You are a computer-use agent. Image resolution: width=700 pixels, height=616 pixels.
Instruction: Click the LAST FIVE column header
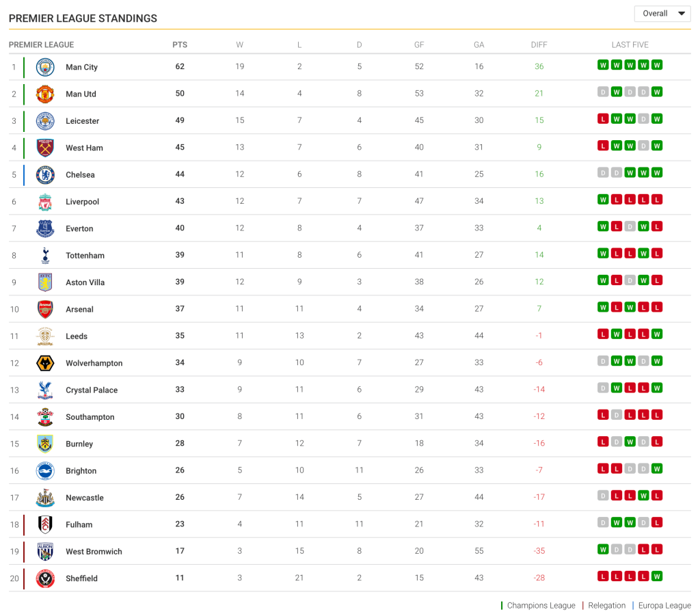pyautogui.click(x=630, y=45)
